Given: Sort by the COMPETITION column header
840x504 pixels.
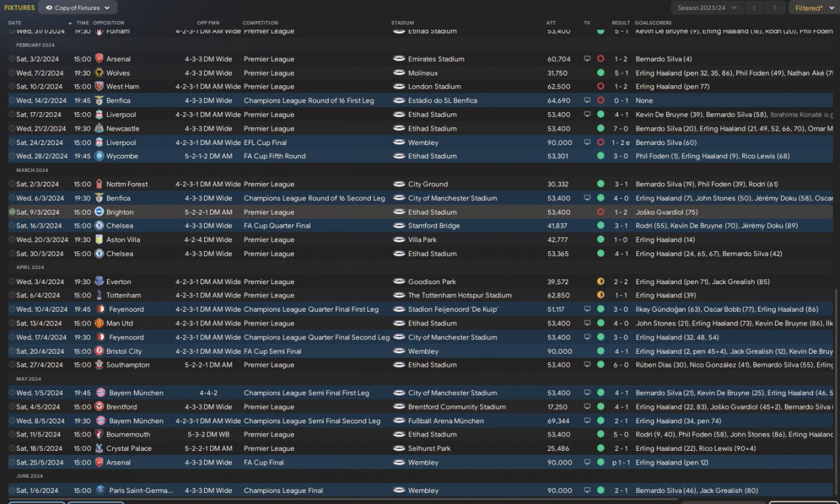Looking at the screenshot, I should coord(261,23).
